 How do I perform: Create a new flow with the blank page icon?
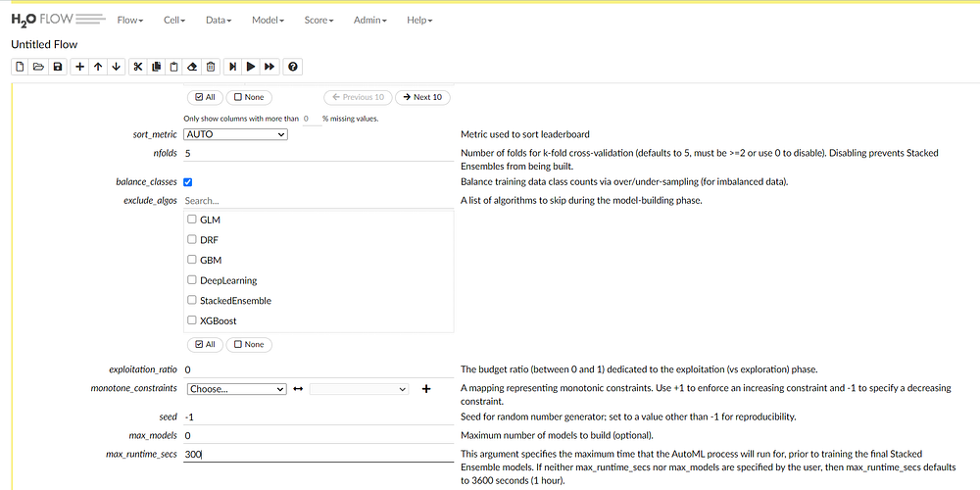coord(20,67)
